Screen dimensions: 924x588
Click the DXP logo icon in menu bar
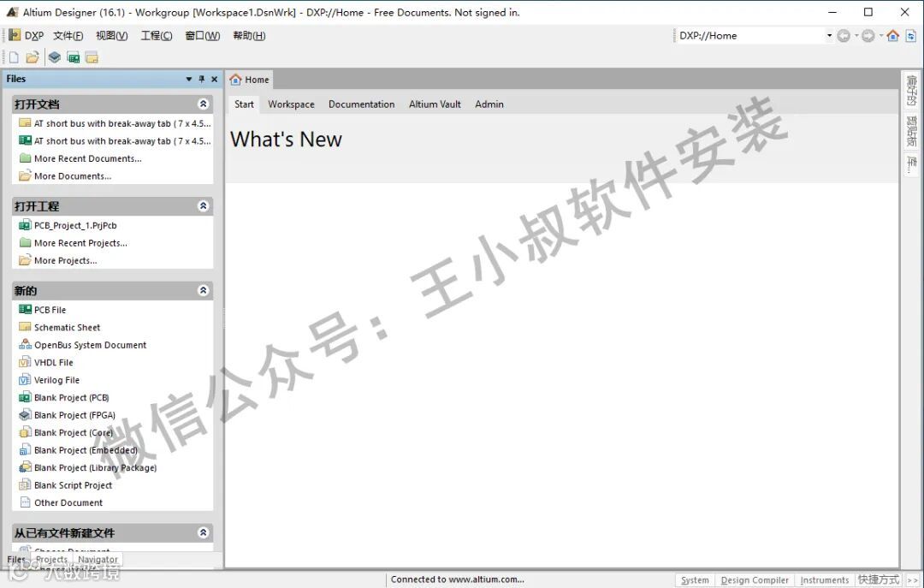click(15, 35)
